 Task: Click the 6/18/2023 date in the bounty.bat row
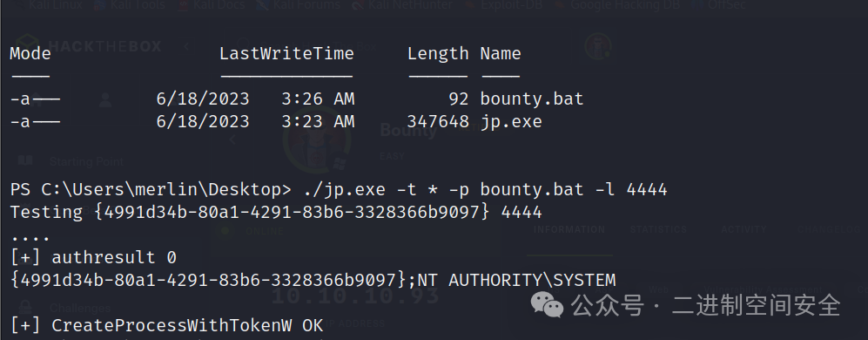click(203, 99)
